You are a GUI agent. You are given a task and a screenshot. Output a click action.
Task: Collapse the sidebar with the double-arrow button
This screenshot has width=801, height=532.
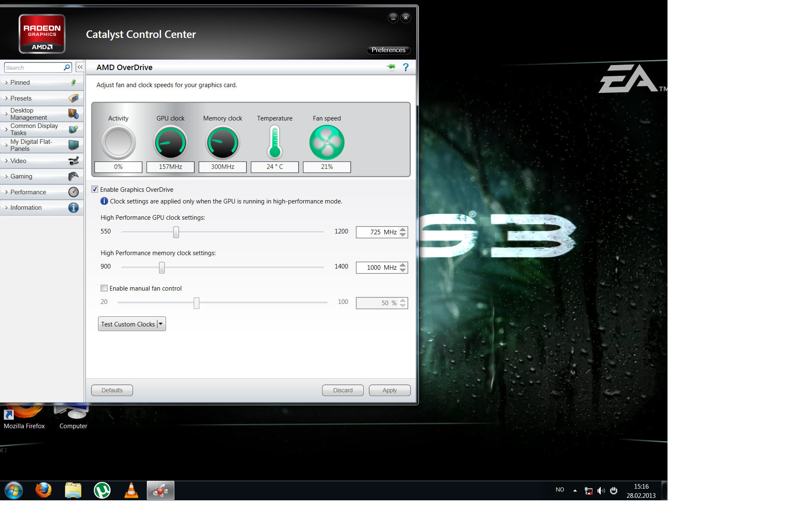80,67
